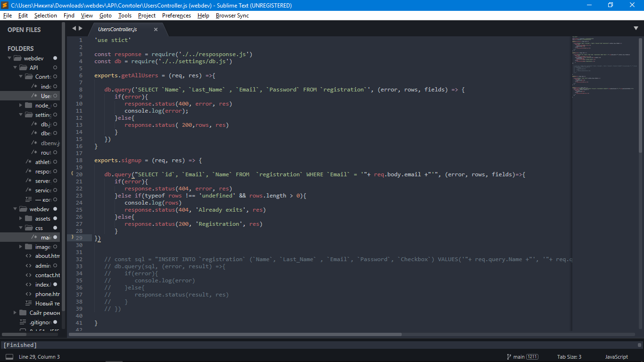Collapse the API folder in the sidebar
644x362 pixels.
(x=15, y=67)
